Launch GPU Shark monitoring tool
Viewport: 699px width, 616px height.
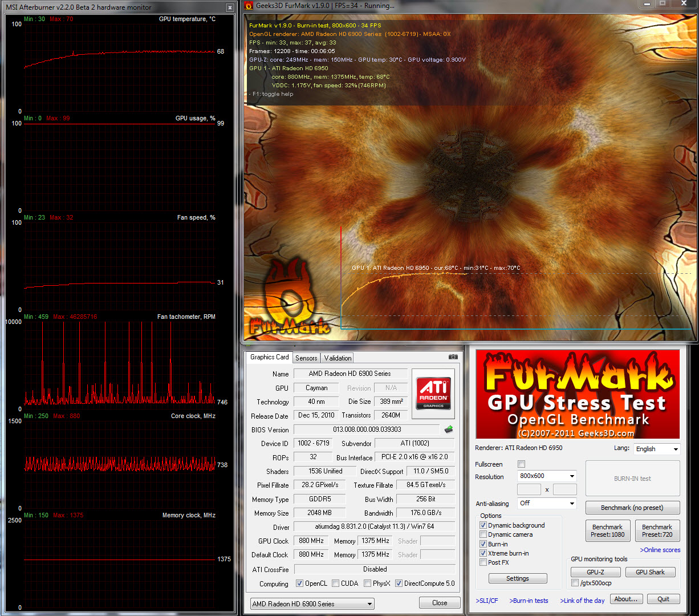tap(650, 572)
